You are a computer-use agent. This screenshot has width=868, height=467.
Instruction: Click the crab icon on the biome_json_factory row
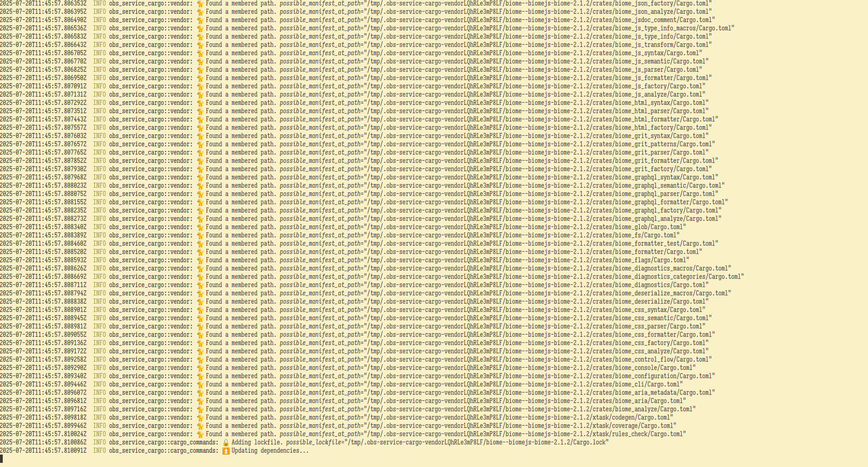pos(200,3)
